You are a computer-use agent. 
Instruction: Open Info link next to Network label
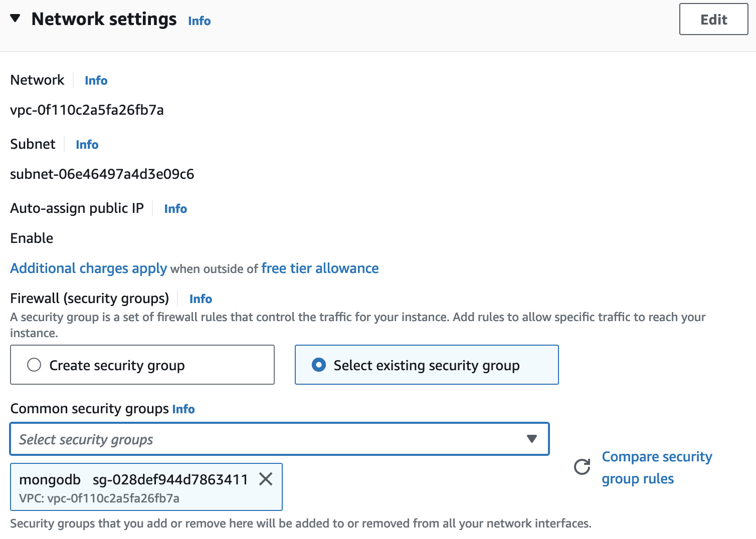96,81
